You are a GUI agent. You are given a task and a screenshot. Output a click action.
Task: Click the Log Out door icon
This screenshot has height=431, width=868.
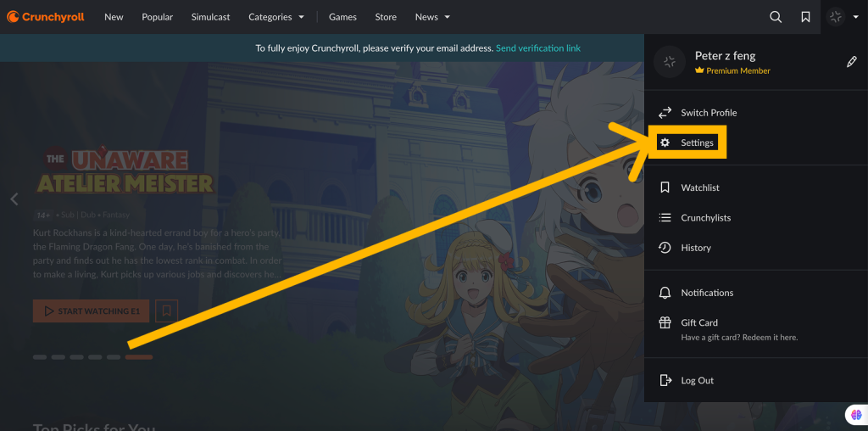click(x=665, y=381)
